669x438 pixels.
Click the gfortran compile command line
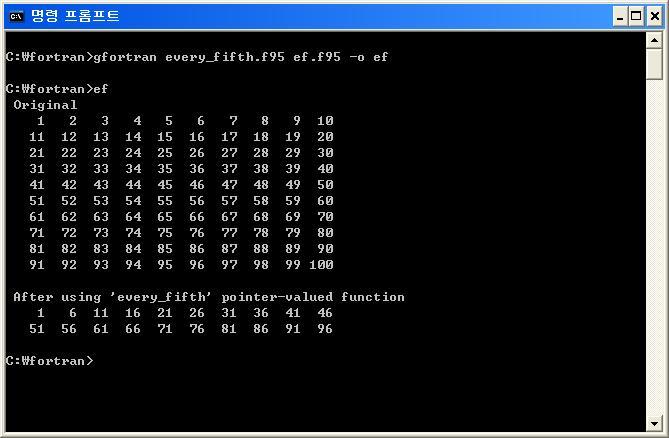coord(197,57)
